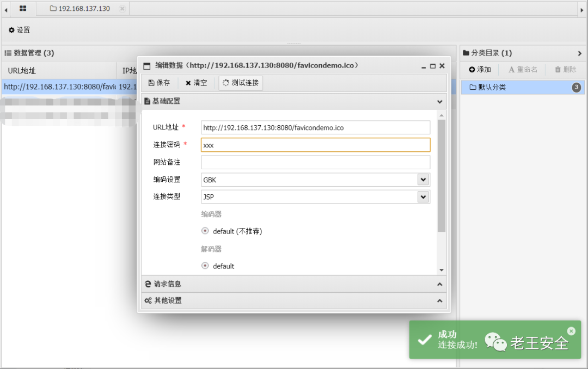Click the 分类目录 folder icon
Image resolution: width=588 pixels, height=369 pixels.
[466, 53]
